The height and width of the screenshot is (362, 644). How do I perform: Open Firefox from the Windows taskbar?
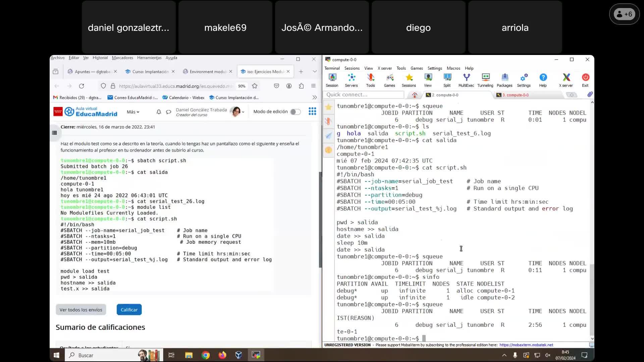222,355
